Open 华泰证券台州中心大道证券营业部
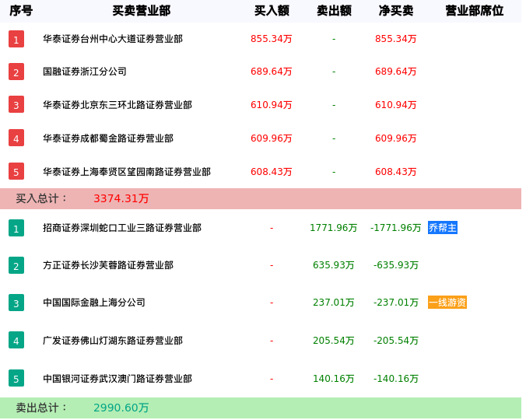This screenshot has width=526, height=420. coord(113,39)
